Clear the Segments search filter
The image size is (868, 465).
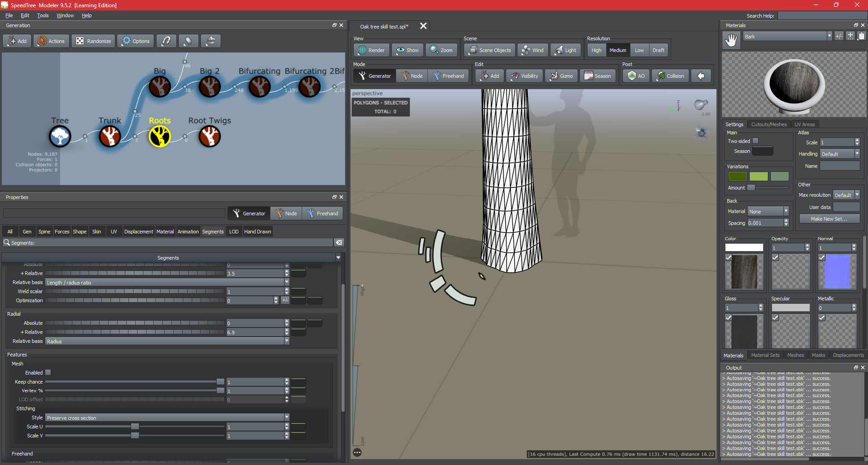338,243
